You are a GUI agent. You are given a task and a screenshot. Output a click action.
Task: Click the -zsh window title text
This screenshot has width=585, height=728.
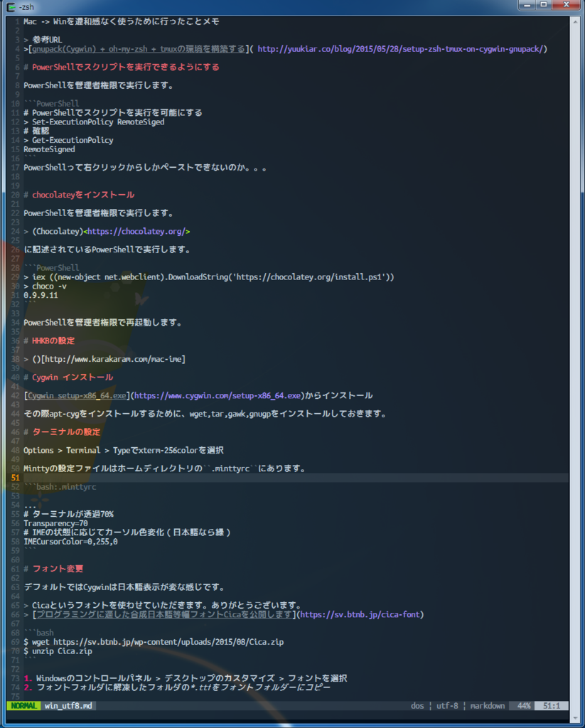[x=26, y=7]
